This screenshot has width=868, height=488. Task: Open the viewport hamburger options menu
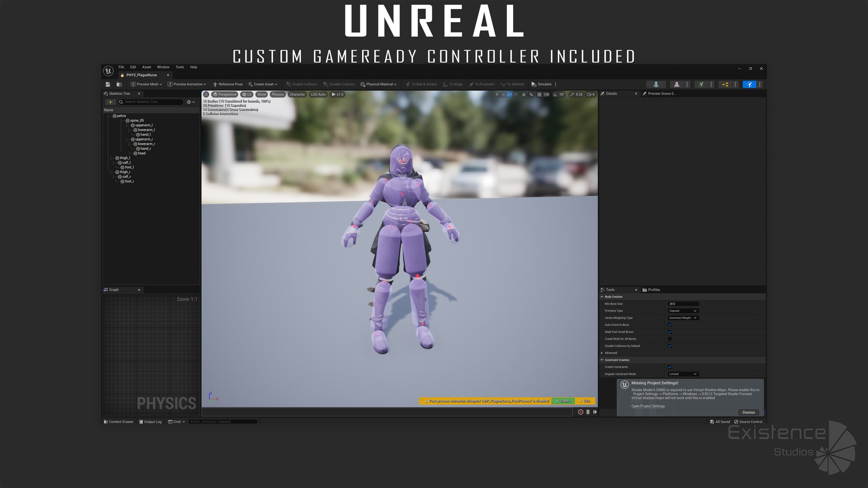point(206,94)
